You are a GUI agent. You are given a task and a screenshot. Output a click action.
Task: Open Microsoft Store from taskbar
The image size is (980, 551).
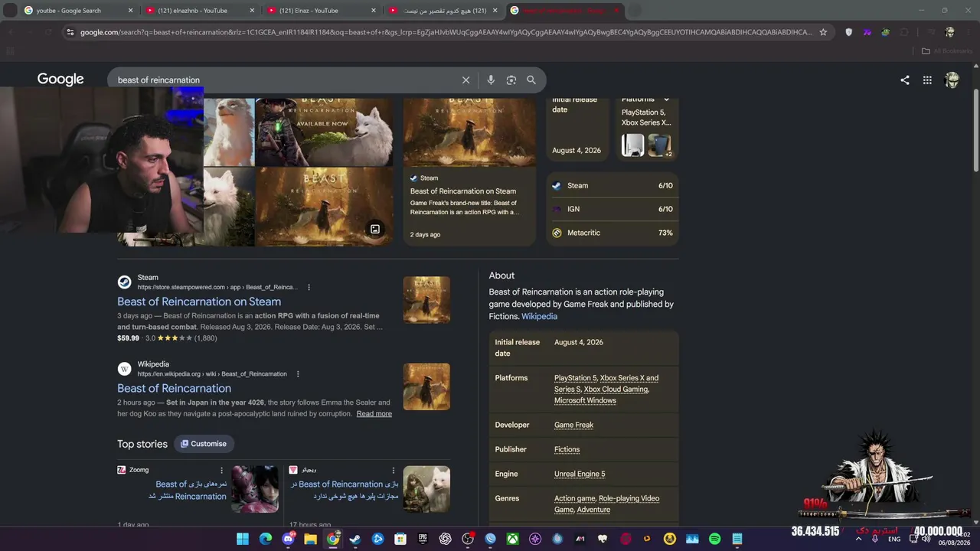(400, 539)
